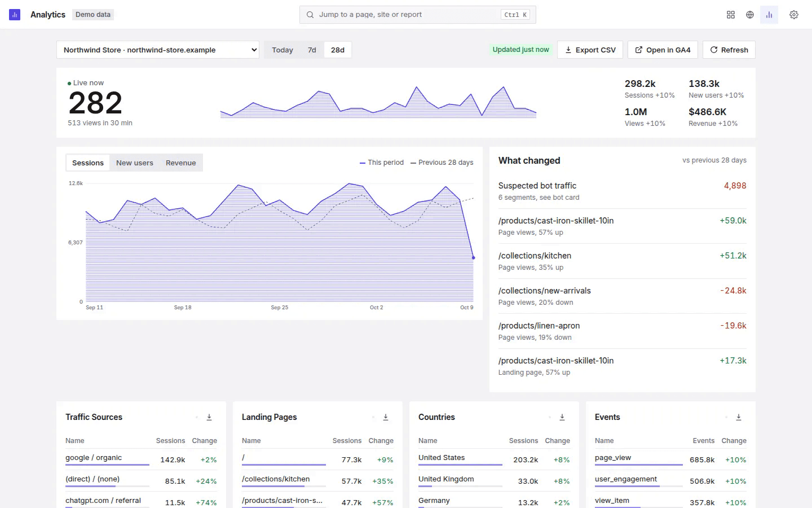Select the 7d date range

312,50
